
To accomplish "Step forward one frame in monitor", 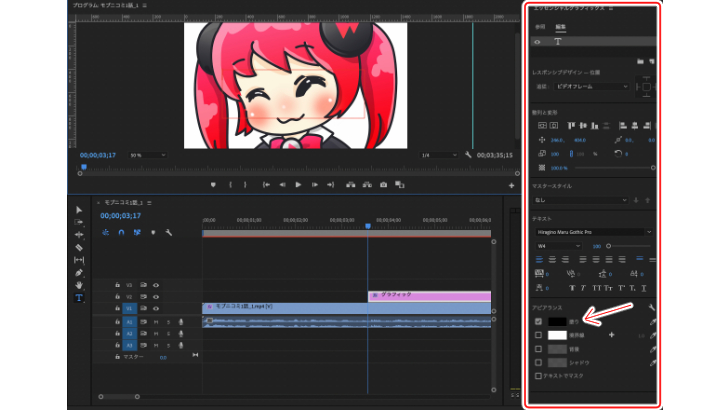I will pos(315,185).
